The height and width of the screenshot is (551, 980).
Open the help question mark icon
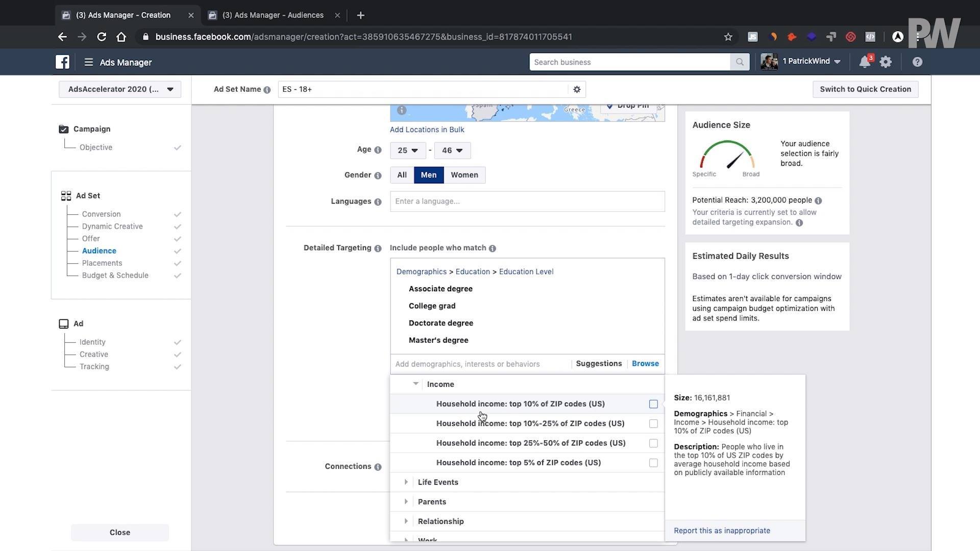pos(917,62)
